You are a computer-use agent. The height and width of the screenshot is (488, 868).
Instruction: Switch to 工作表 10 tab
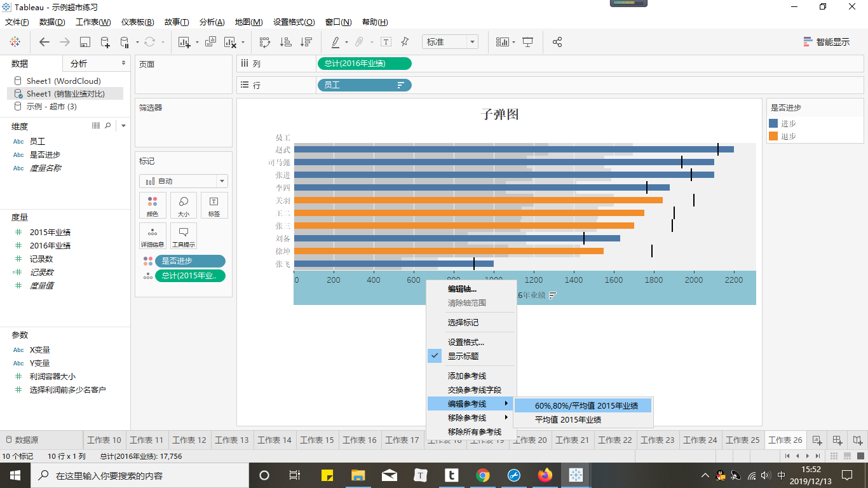(104, 440)
